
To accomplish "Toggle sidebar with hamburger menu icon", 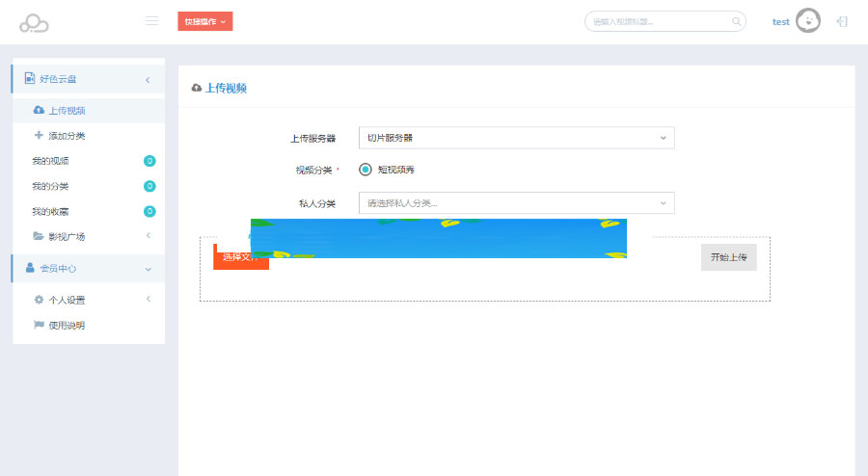I will tap(151, 21).
